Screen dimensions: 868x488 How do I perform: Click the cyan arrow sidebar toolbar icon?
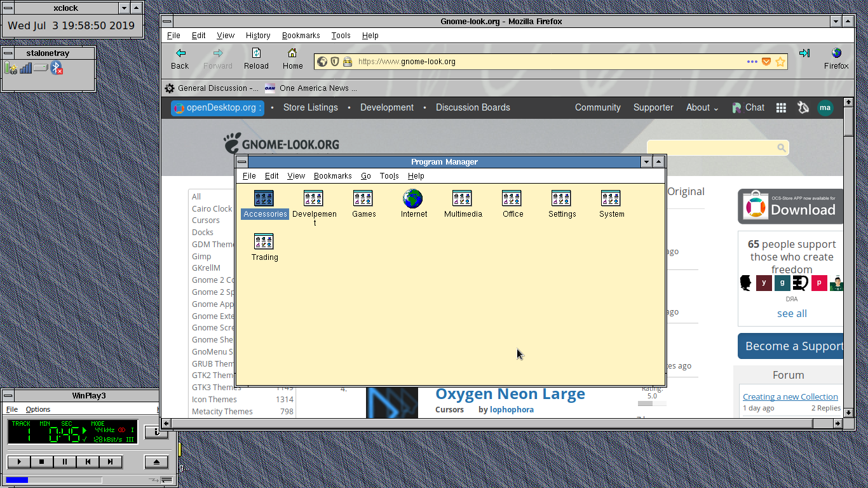804,53
